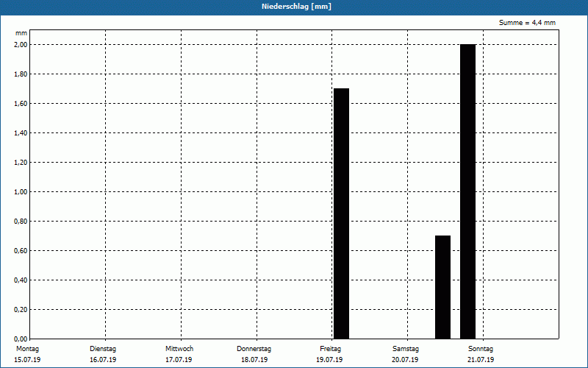Click the Dienstag axis label

pos(103,349)
